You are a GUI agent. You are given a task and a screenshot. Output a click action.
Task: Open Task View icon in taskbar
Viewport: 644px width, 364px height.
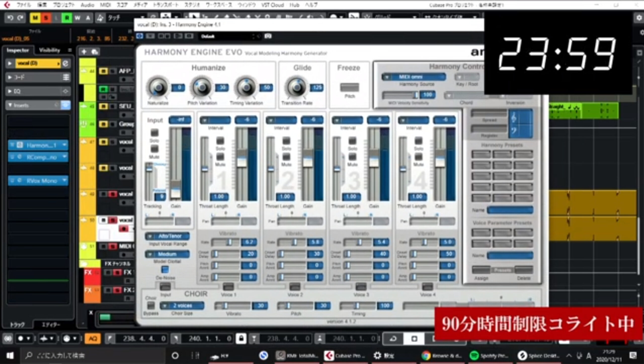click(x=195, y=355)
